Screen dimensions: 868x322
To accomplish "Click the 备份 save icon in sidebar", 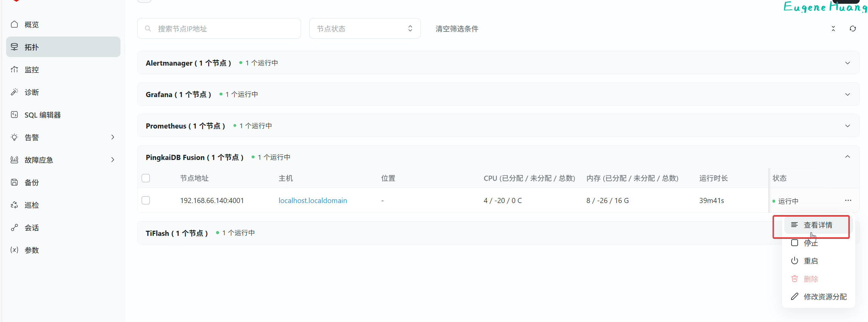I will coord(14,182).
